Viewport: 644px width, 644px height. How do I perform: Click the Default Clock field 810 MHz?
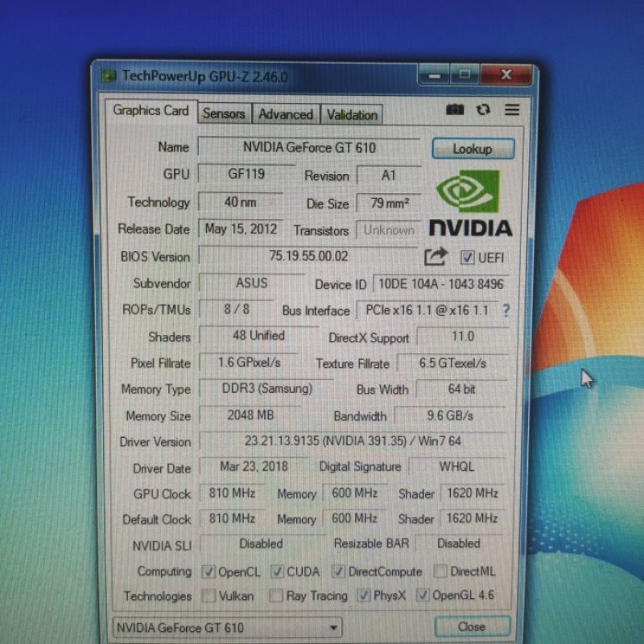(x=232, y=518)
